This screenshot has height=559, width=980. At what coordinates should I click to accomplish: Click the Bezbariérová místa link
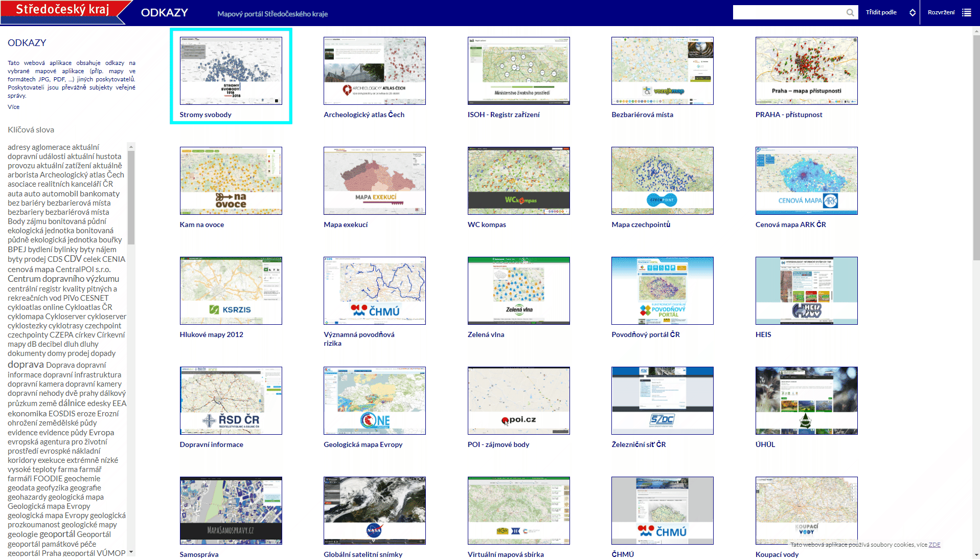[642, 115]
